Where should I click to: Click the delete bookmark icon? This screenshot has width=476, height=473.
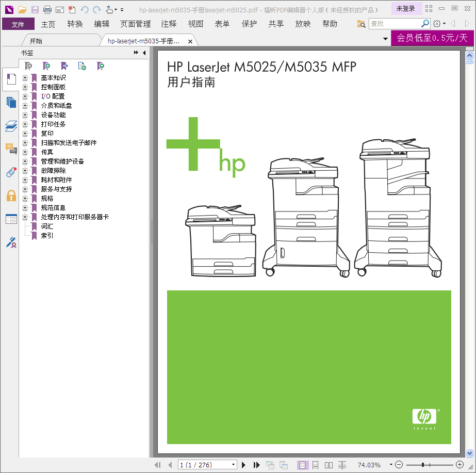click(28, 66)
